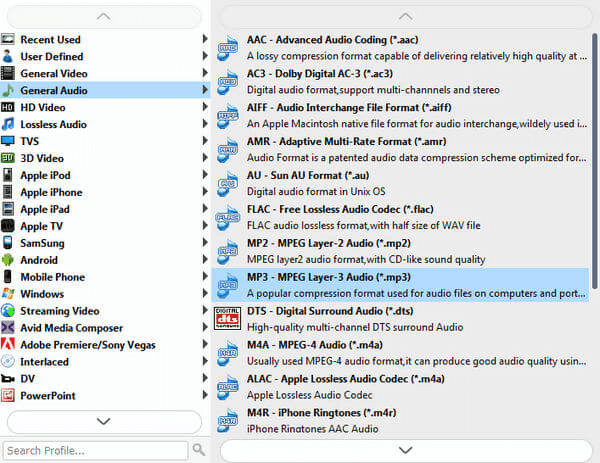600x463 pixels.
Task: Choose MP3 - MPEG Layer-3 Audio format
Action: pos(329,277)
